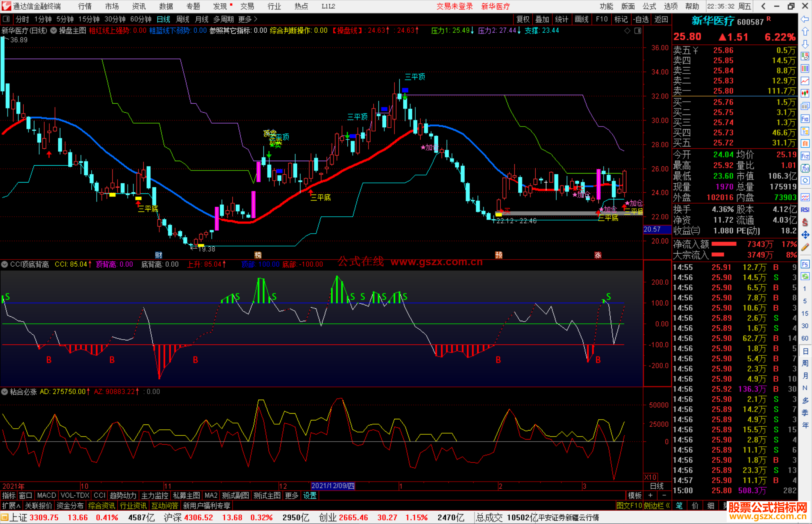812x524 pixels.
Task: Select the pencil drawing tool icon
Action: click(805, 247)
